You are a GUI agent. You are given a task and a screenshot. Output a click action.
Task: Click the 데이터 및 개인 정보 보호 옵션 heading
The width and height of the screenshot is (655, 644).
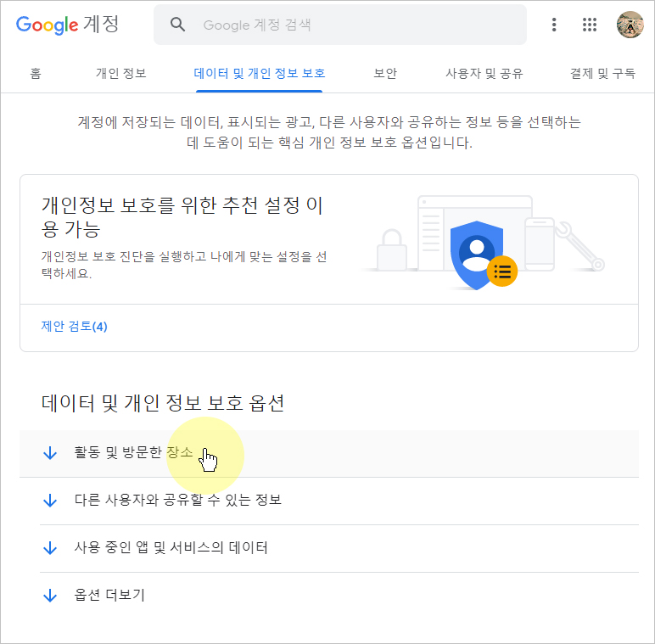[x=163, y=403]
